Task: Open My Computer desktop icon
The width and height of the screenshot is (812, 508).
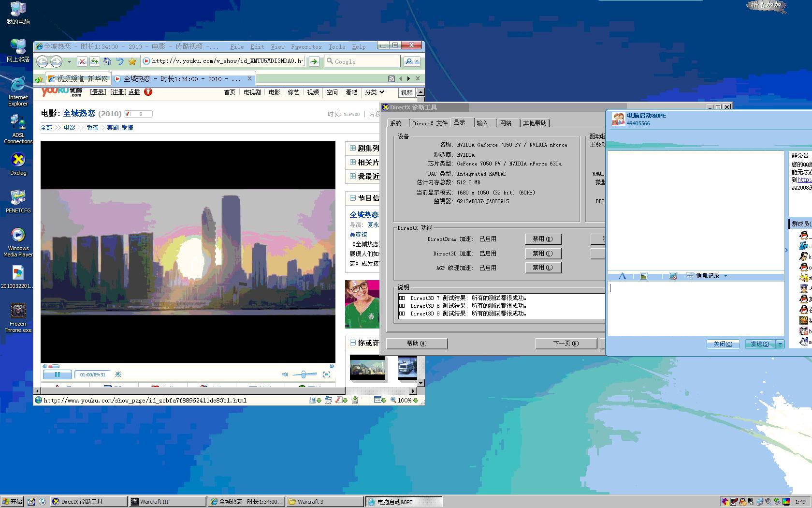Action: point(18,14)
